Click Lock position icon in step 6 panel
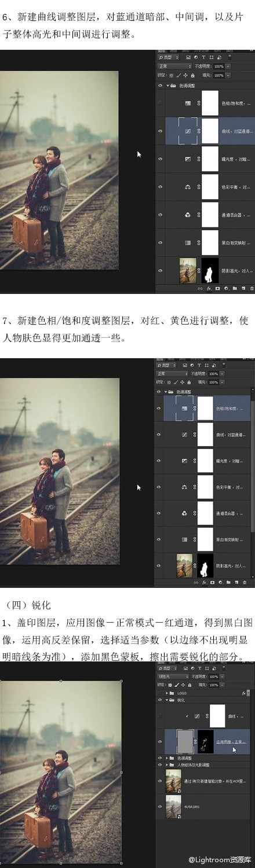The image size is (255, 868). pyautogui.click(x=185, y=75)
